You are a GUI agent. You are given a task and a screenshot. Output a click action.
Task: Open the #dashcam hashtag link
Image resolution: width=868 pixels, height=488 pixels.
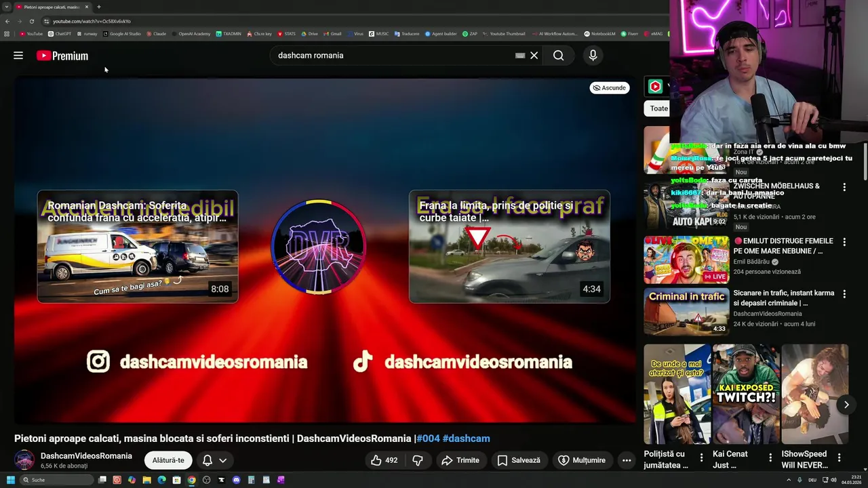[x=466, y=439]
